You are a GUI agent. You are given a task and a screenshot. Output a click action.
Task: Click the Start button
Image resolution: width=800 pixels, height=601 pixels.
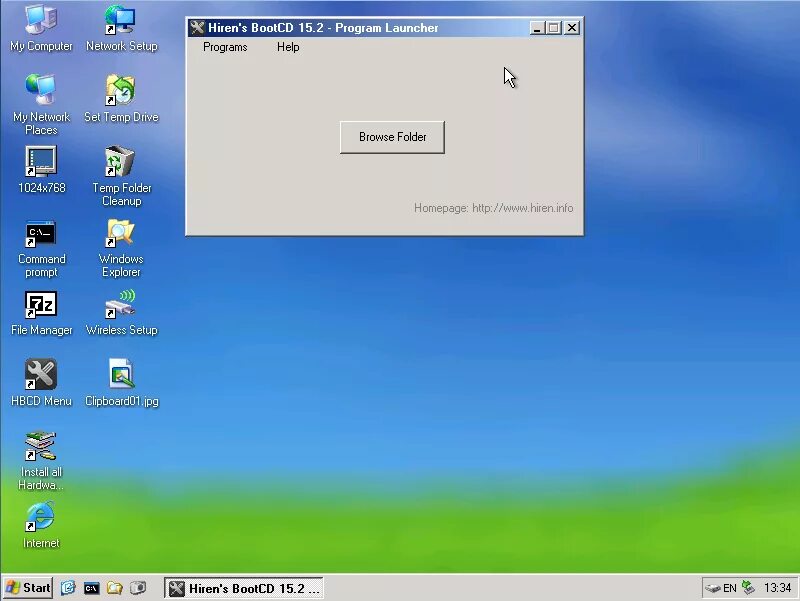point(29,588)
